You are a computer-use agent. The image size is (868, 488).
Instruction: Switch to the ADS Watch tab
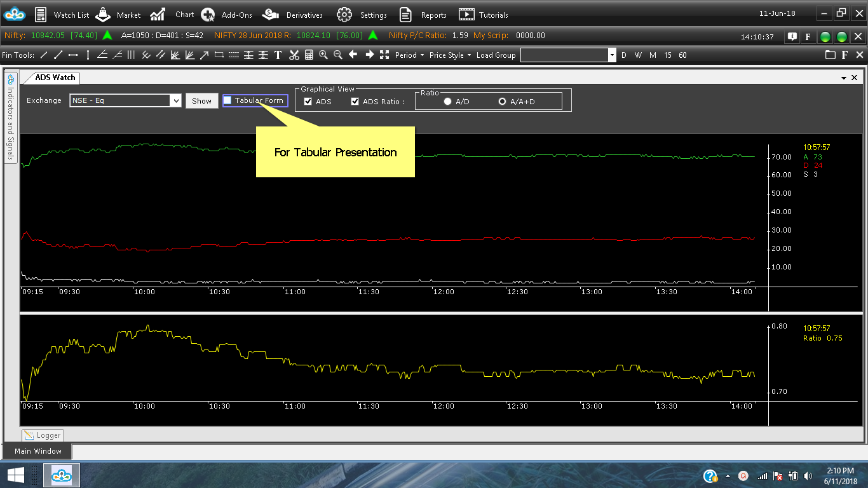[x=55, y=78]
